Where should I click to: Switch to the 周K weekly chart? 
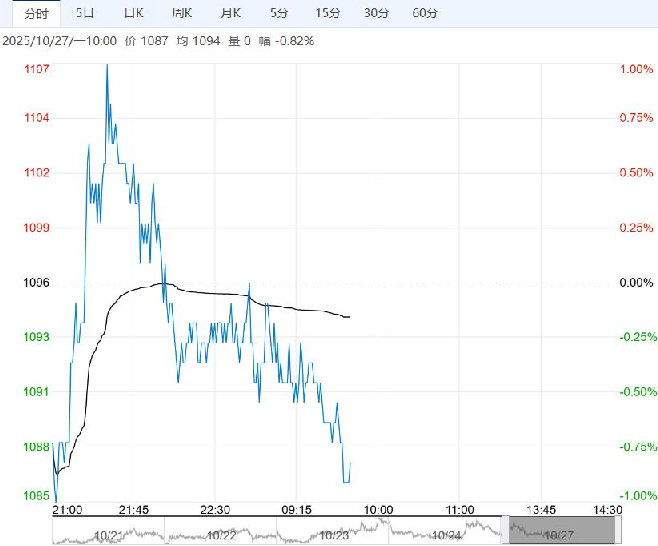(x=181, y=13)
